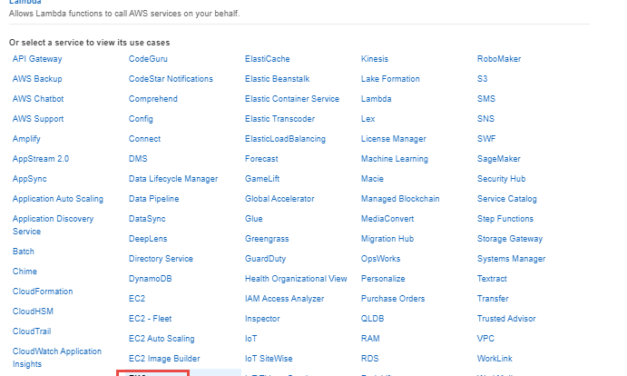Open the Config service link
The width and height of the screenshot is (627, 376).
141,119
